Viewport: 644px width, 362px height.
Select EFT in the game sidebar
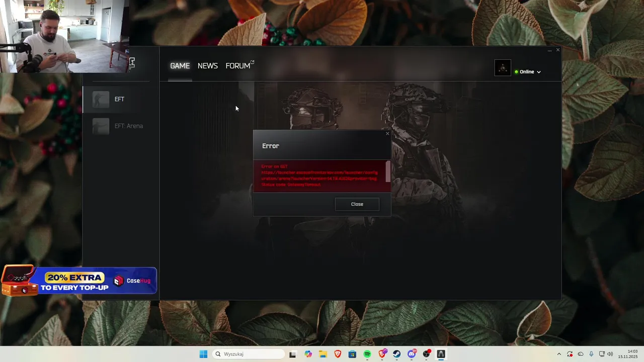point(121,99)
